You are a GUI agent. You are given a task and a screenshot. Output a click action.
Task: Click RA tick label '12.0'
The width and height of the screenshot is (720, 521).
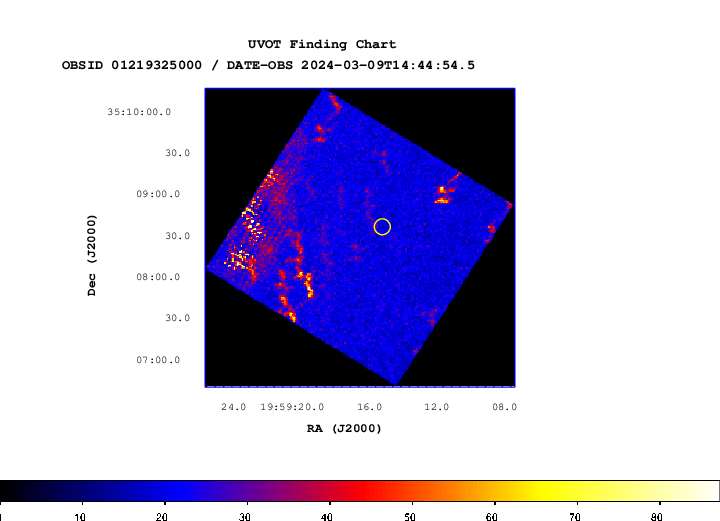436,407
